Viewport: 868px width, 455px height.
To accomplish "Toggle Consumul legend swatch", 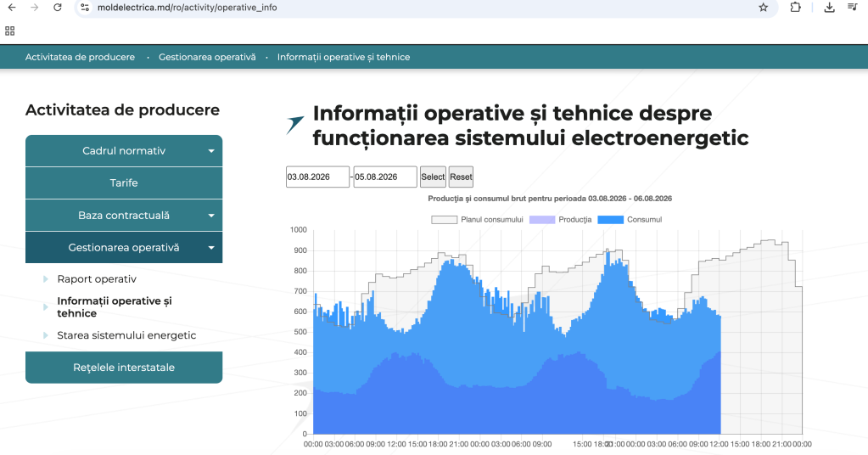I will point(611,220).
